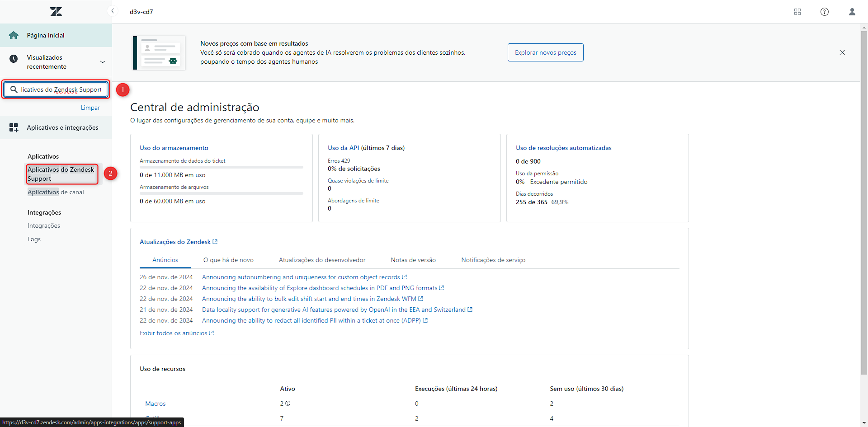
Task: Open Aplicativos de canal
Action: pos(56,192)
